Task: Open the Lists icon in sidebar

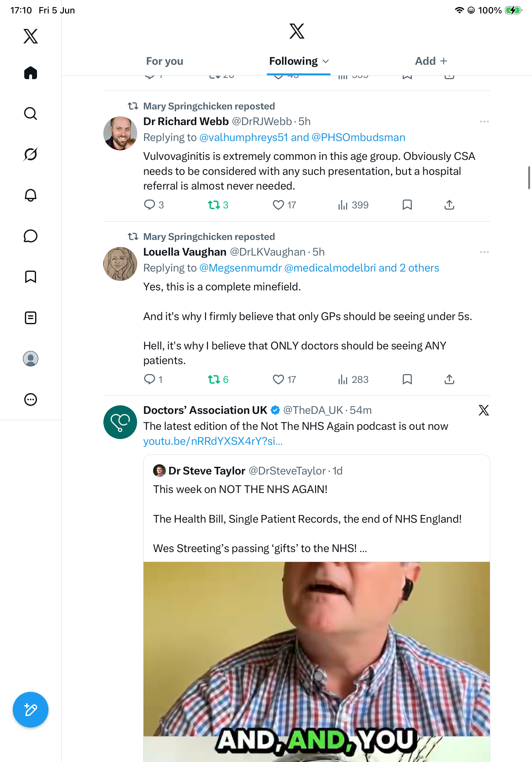Action: [31, 317]
